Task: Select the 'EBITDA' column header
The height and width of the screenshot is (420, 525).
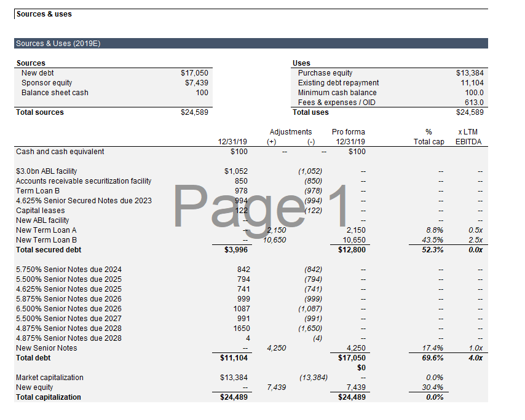Action: pyautogui.click(x=468, y=142)
